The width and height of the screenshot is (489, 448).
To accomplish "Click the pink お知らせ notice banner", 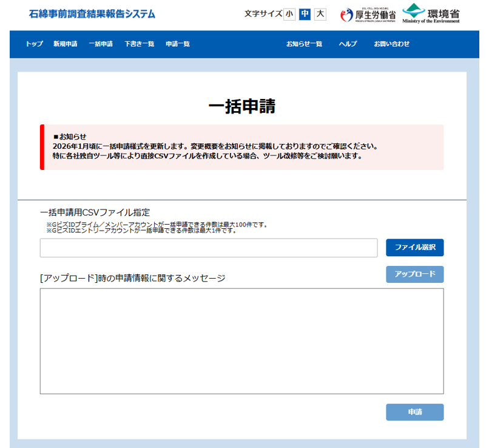I will coord(243,147).
